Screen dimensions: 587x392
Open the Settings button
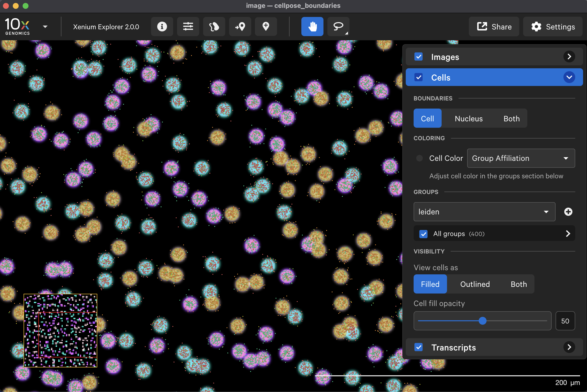(x=553, y=27)
